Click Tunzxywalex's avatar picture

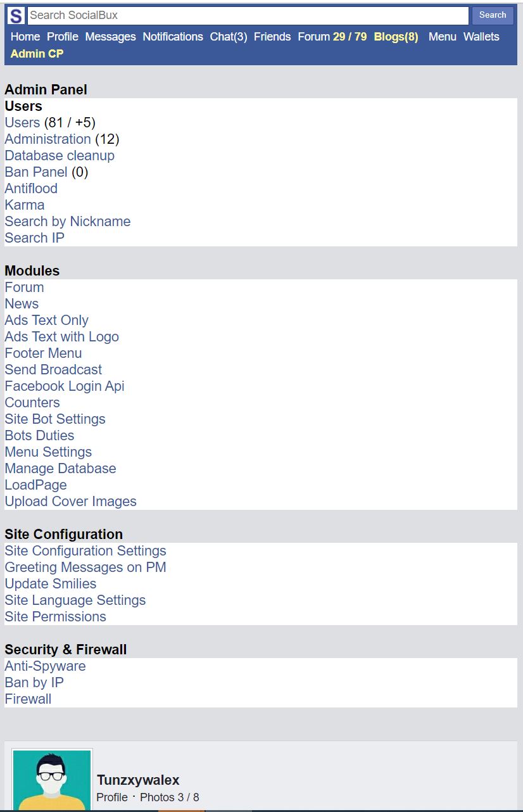point(52,780)
